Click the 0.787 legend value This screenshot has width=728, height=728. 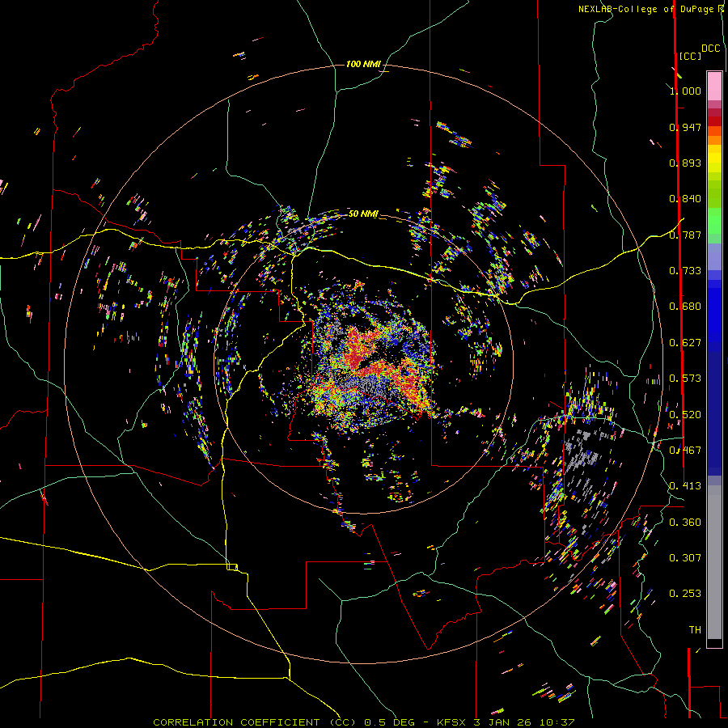click(685, 235)
